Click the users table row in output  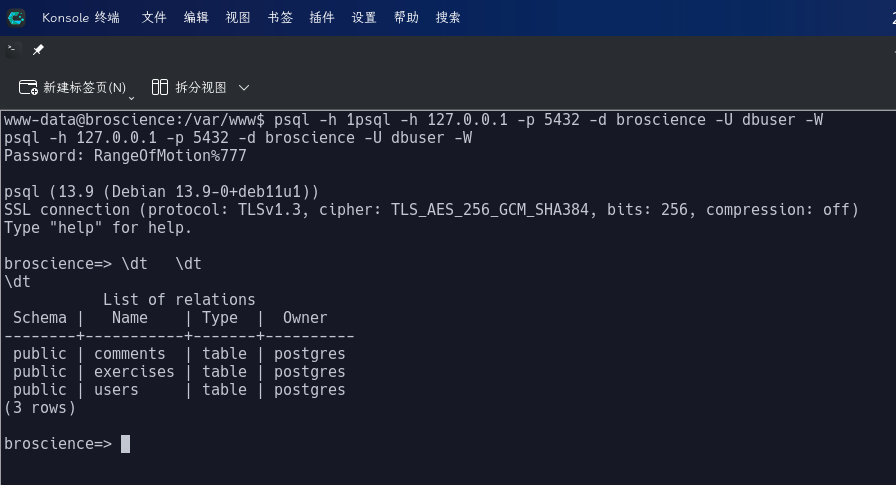pyautogui.click(x=175, y=390)
